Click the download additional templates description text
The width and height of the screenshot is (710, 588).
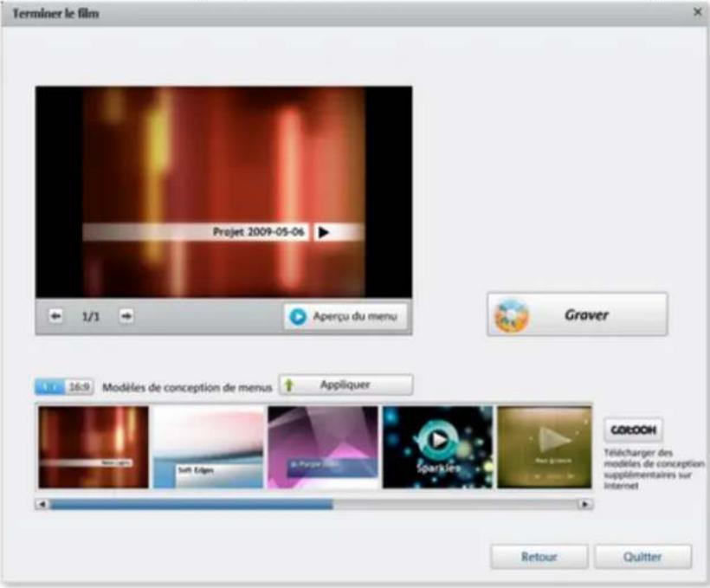coord(654,468)
